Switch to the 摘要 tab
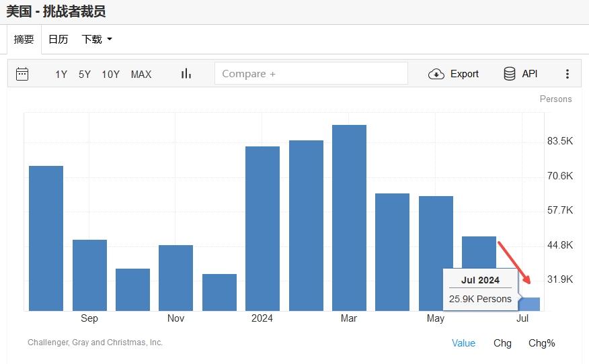Image resolution: width=589 pixels, height=364 pixels. [24, 40]
